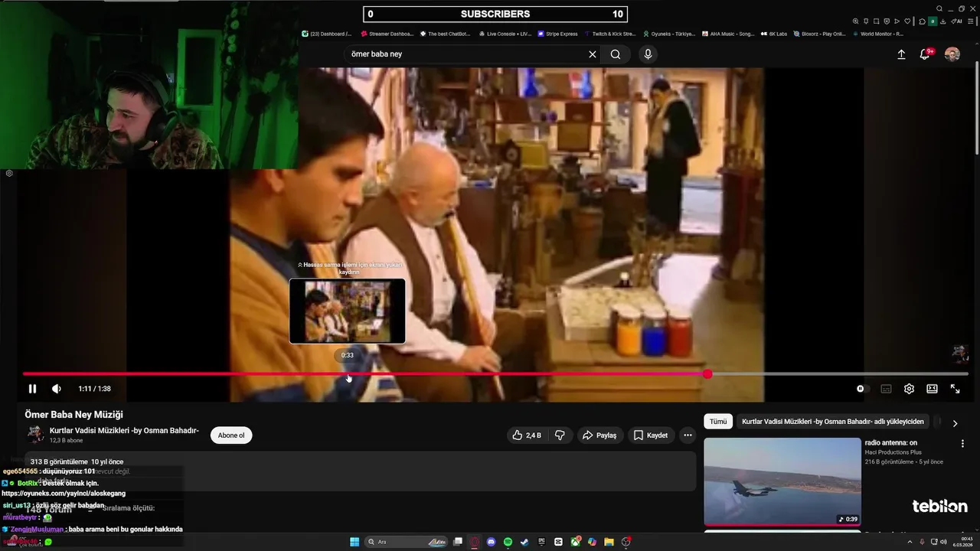Open Opera GX browser in taskbar
The image size is (980, 551).
tap(475, 542)
